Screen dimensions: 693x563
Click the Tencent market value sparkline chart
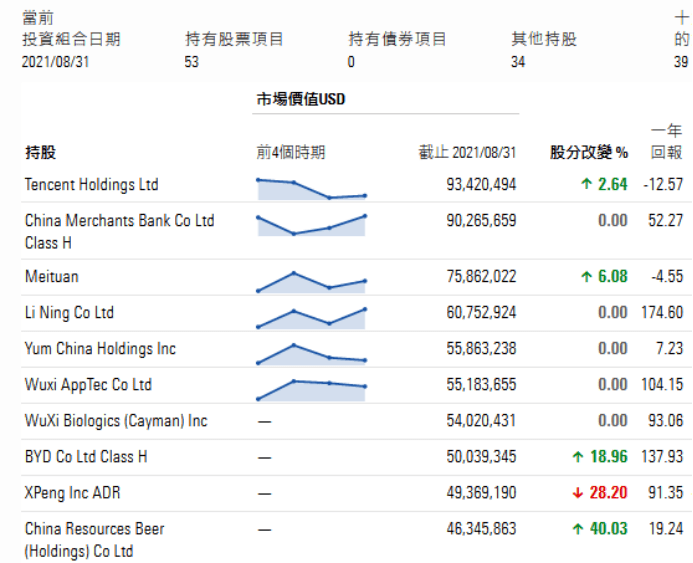click(x=312, y=189)
